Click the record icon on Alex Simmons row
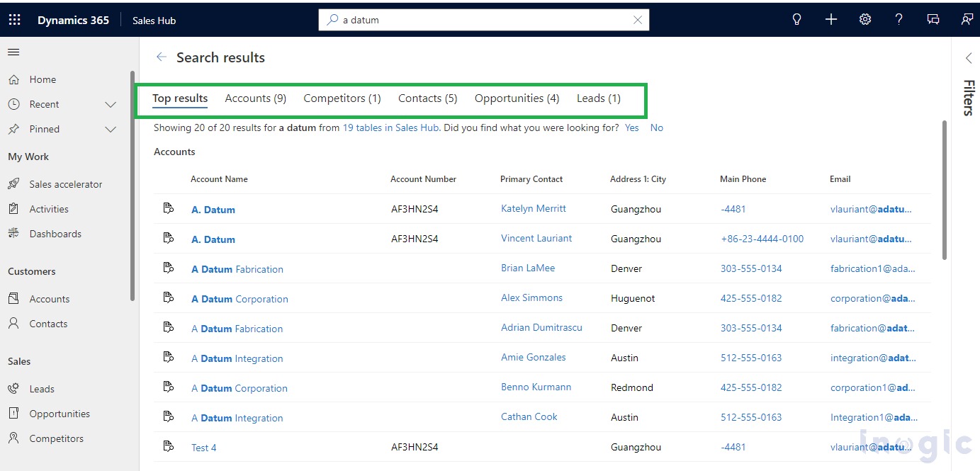Image resolution: width=980 pixels, height=471 pixels. [x=168, y=297]
